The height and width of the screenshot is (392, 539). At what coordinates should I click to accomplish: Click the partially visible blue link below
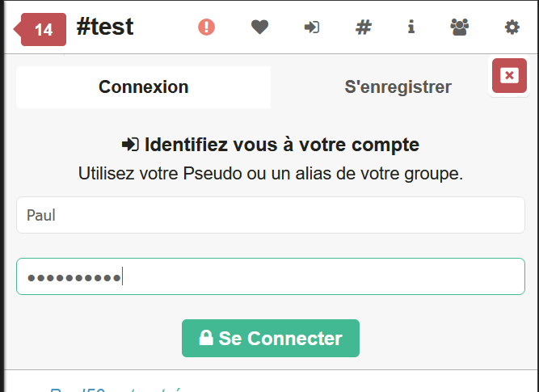pos(113,389)
